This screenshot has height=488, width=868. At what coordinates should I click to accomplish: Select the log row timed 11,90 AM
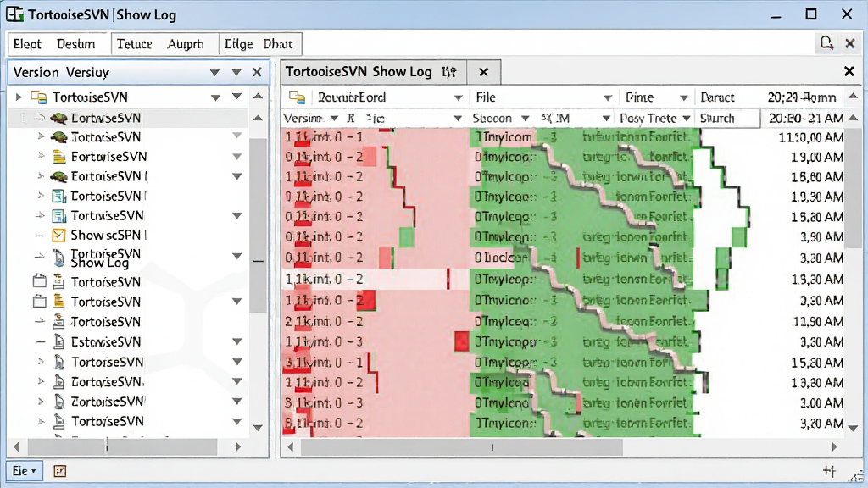coord(563,321)
